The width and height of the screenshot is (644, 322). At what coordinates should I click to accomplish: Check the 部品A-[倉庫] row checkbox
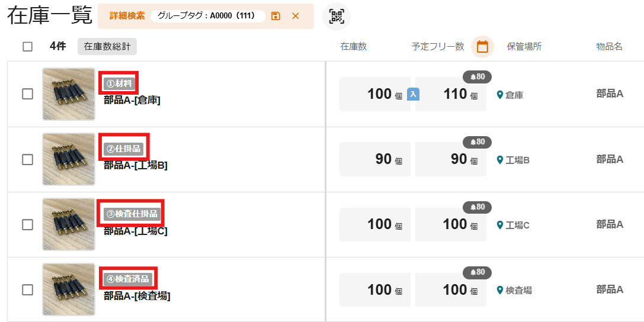(x=28, y=94)
